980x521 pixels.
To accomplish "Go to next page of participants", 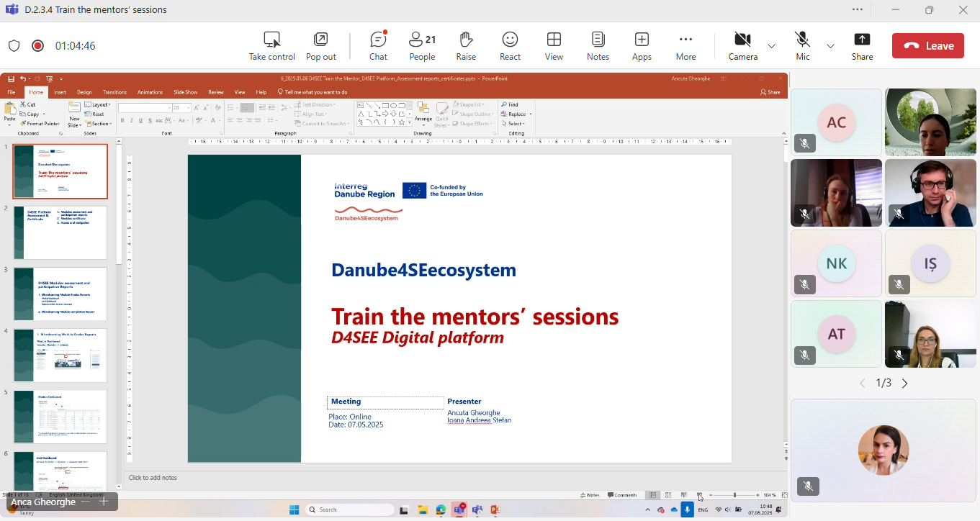I will 905,384.
